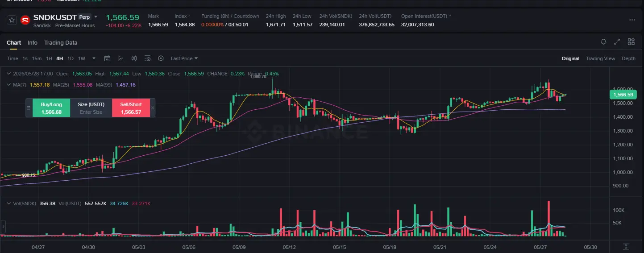Click the MA(7) value 1,557.18

point(39,85)
